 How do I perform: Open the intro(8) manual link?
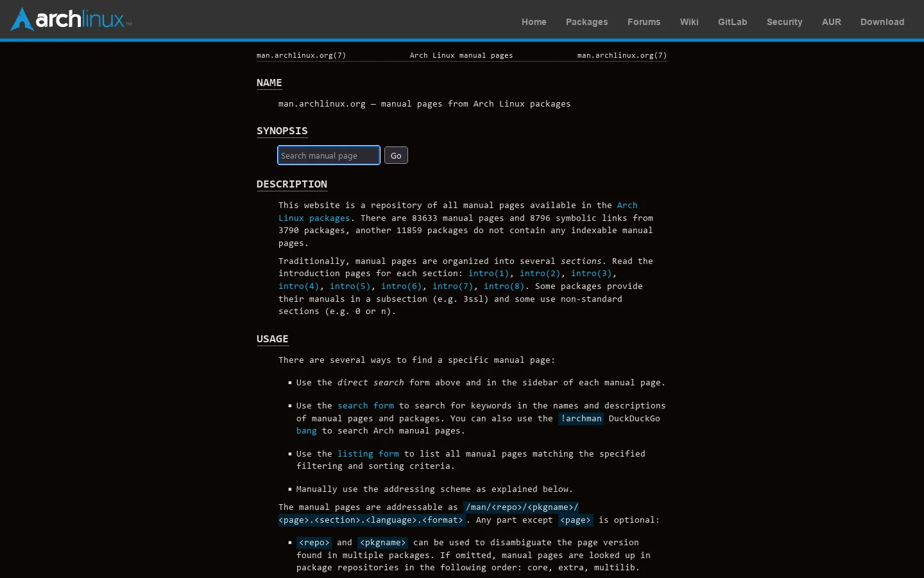pos(504,286)
